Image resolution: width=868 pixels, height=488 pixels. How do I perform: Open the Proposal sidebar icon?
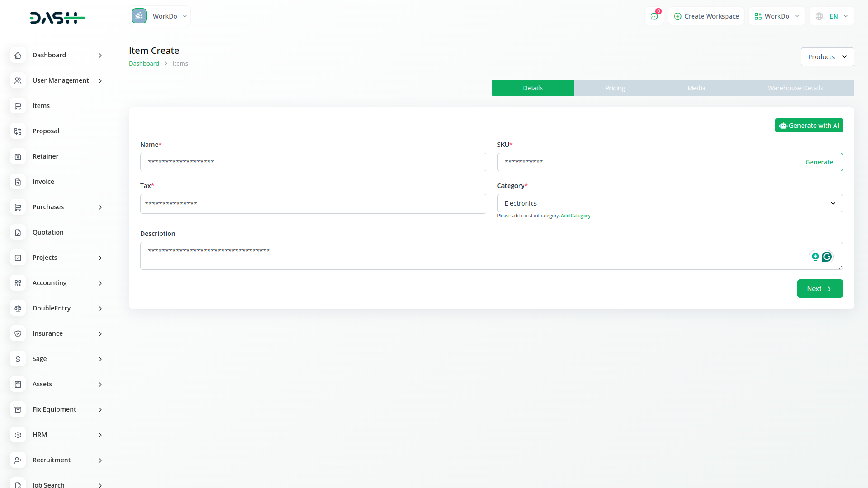pyautogui.click(x=18, y=131)
